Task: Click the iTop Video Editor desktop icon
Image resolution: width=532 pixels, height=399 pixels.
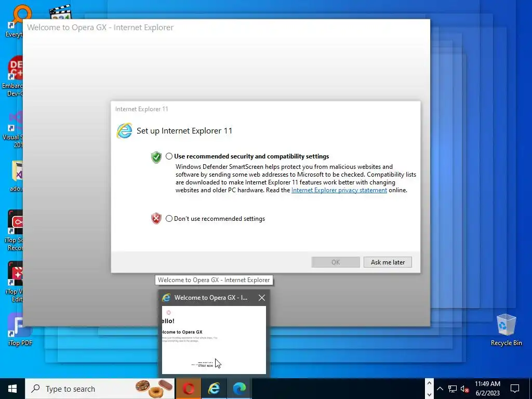Action: pos(15,282)
